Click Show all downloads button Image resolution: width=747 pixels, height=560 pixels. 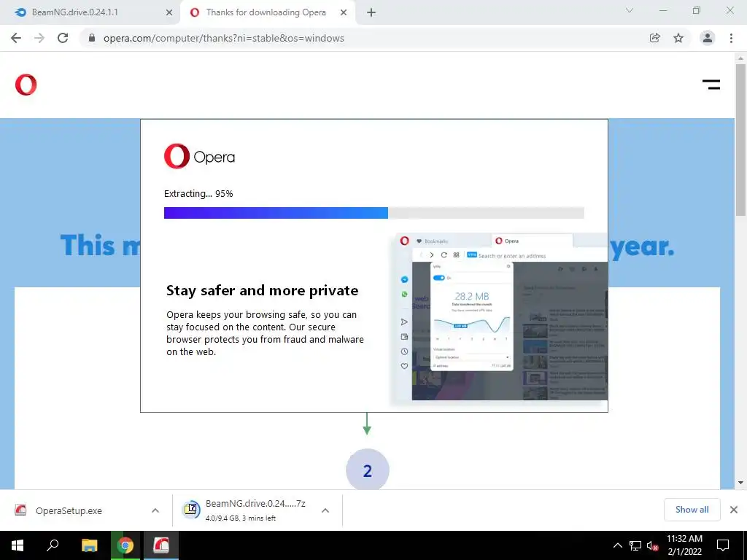click(x=692, y=510)
